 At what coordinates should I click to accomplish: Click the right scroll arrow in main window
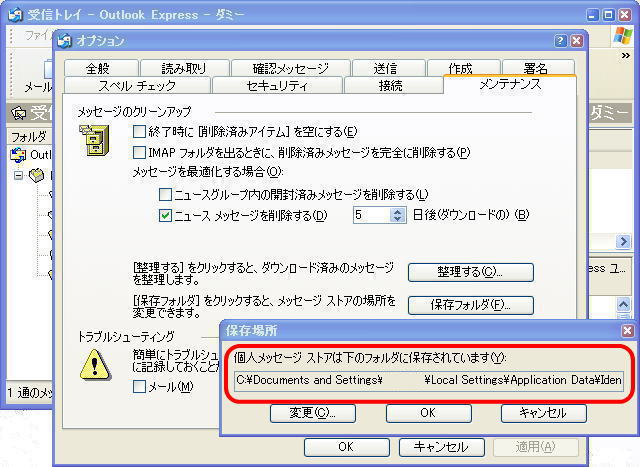[623, 241]
